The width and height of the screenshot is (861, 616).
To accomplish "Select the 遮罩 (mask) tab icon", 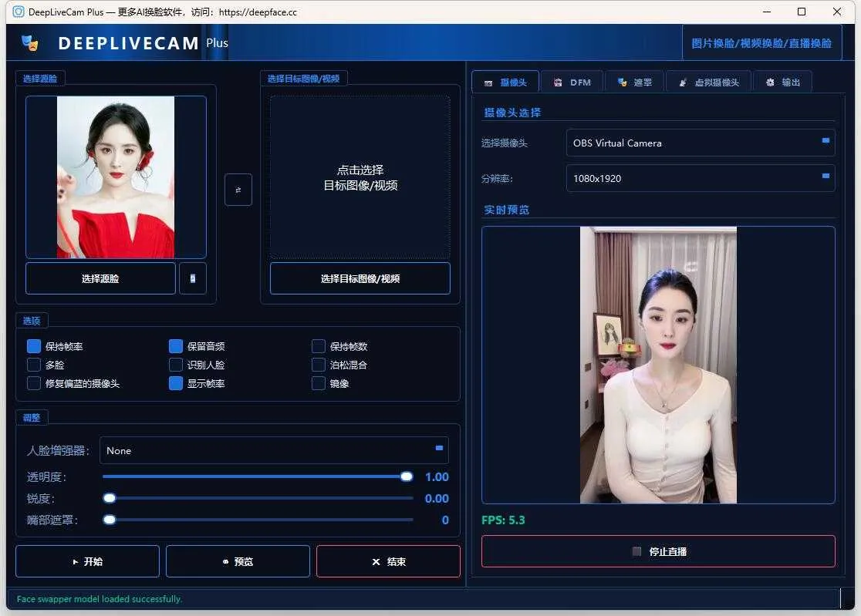I will click(620, 81).
